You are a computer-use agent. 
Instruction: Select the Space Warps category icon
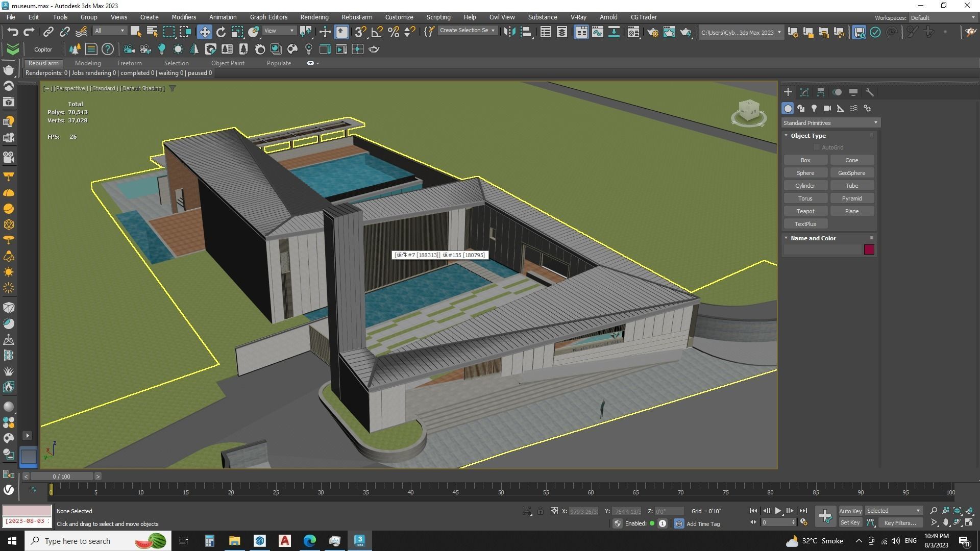pos(854,108)
